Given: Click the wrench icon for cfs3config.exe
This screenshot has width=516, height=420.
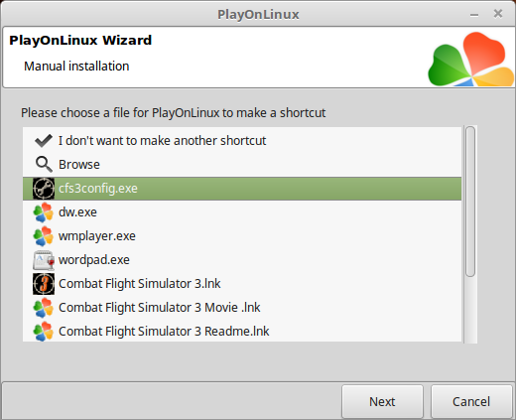Looking at the screenshot, I should 44,189.
